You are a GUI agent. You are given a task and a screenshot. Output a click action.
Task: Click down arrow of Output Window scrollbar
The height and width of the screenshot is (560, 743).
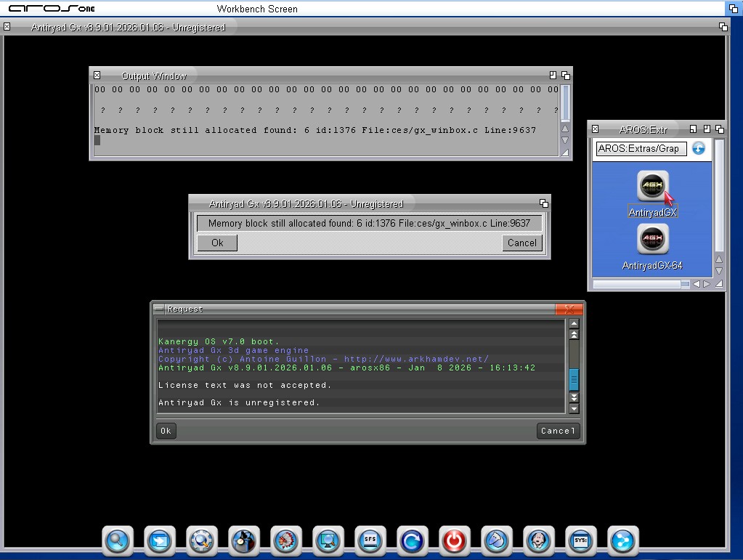565,139
